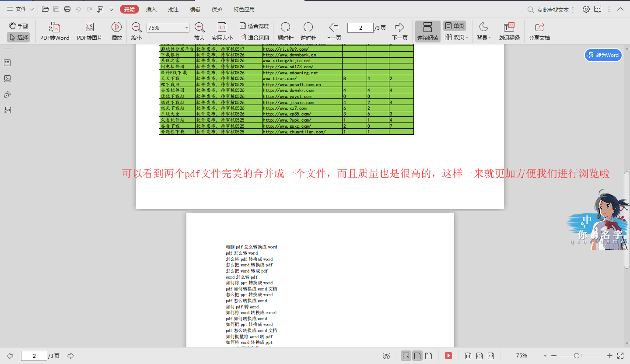Screen dimensions: 630x364
Task: Select 双页 double page layout
Action: (454, 37)
